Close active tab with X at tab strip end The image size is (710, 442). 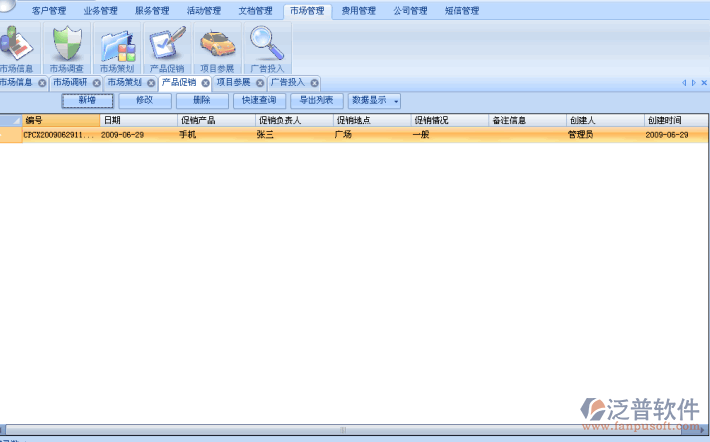tap(704, 82)
